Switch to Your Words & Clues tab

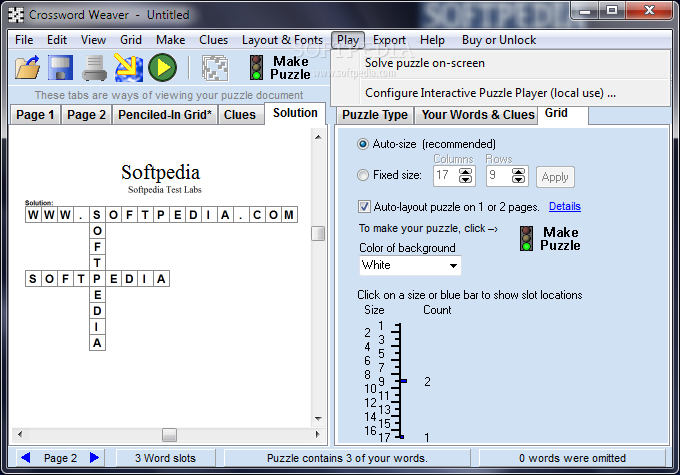(x=478, y=115)
